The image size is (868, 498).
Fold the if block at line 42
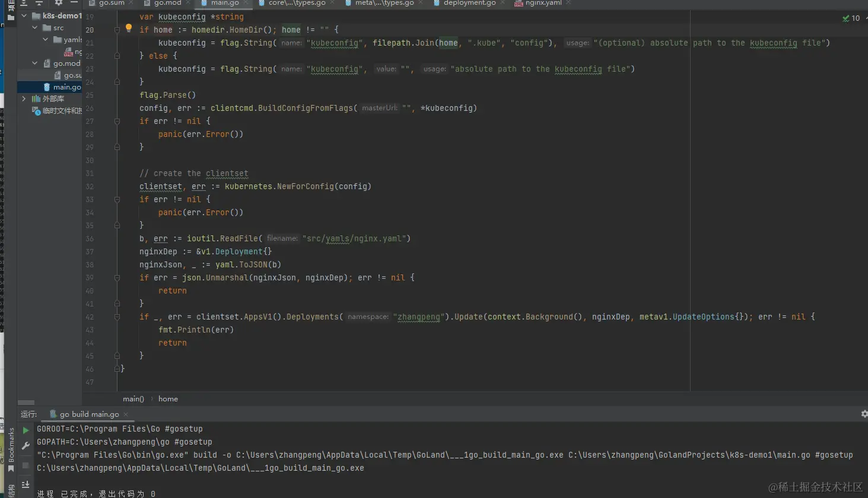[117, 317]
